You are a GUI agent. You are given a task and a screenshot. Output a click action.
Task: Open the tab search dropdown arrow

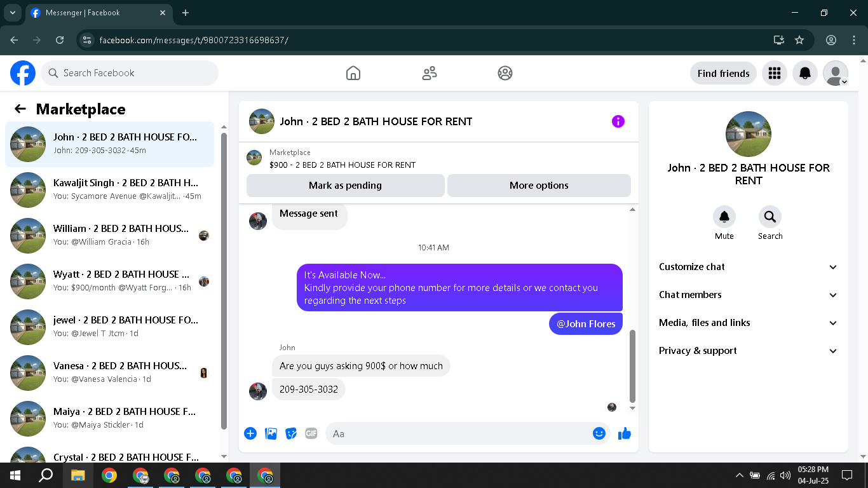click(x=12, y=13)
